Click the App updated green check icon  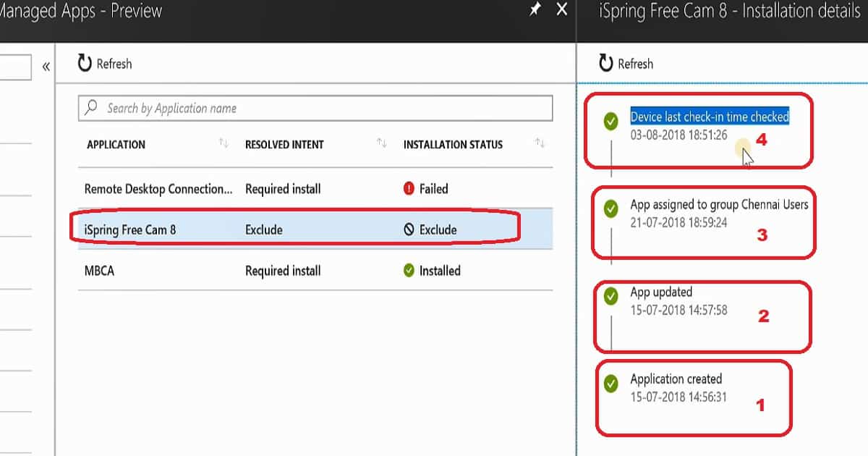pyautogui.click(x=611, y=296)
